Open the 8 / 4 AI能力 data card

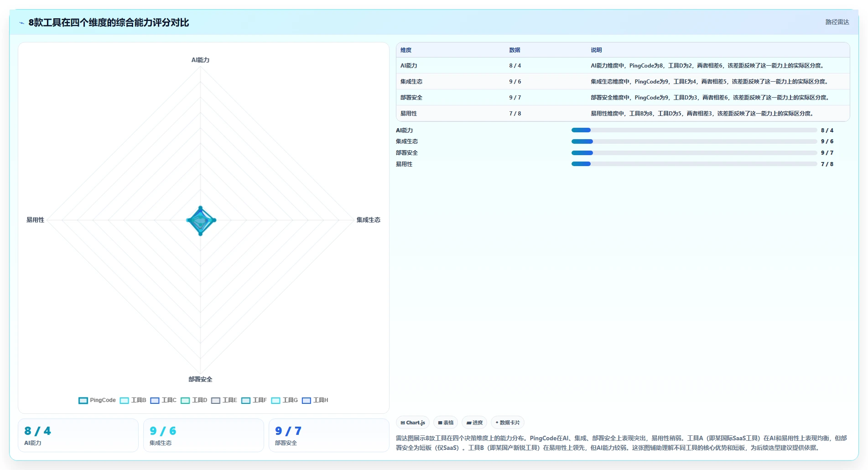[x=78, y=435]
